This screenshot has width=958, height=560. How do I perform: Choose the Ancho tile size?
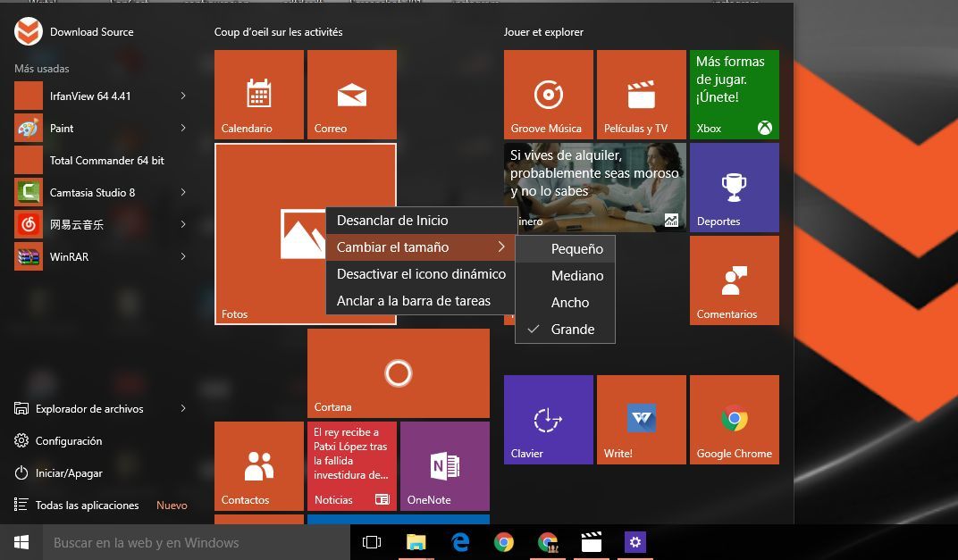pyautogui.click(x=565, y=303)
